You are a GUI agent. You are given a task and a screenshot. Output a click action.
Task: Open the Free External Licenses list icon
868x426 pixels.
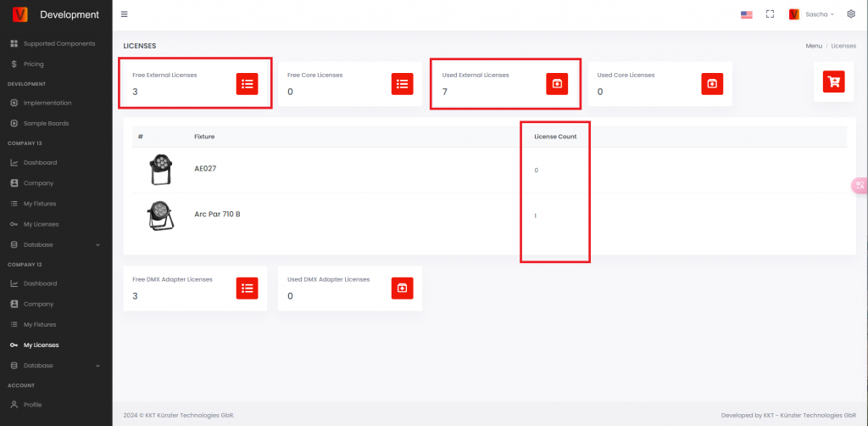[247, 83]
